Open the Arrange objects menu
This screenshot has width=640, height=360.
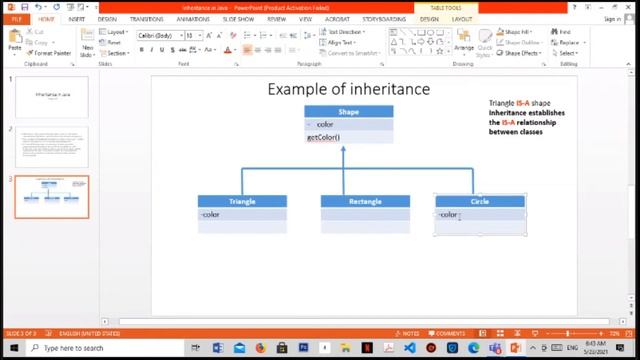(464, 42)
